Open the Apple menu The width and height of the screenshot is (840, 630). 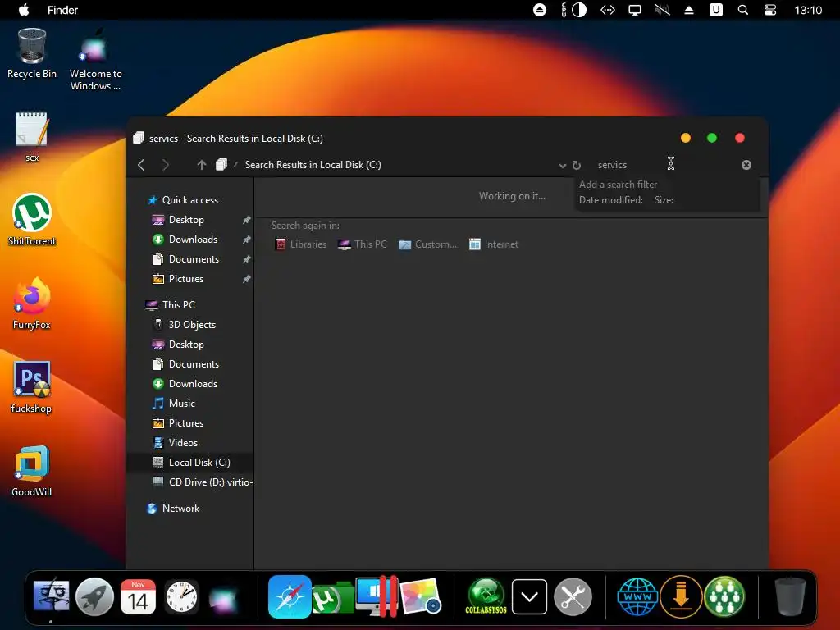24,10
